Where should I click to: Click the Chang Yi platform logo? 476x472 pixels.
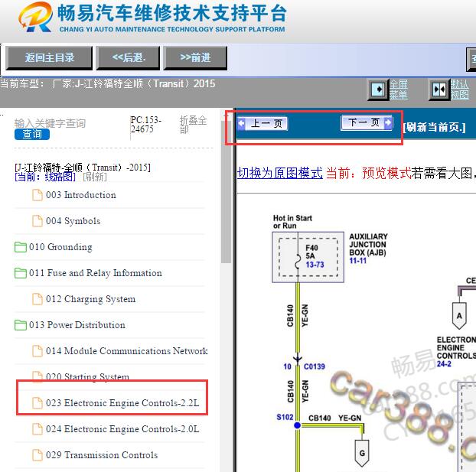coord(35,18)
